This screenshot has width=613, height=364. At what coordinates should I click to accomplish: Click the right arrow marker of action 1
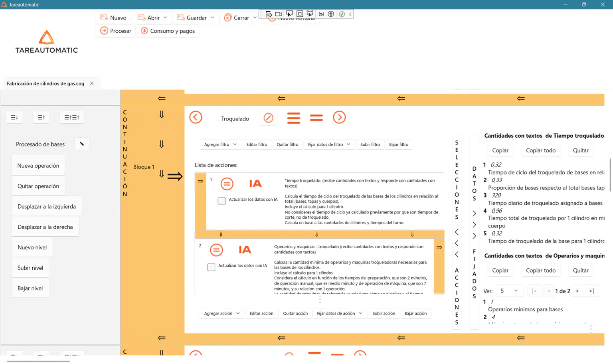pyautogui.click(x=200, y=181)
